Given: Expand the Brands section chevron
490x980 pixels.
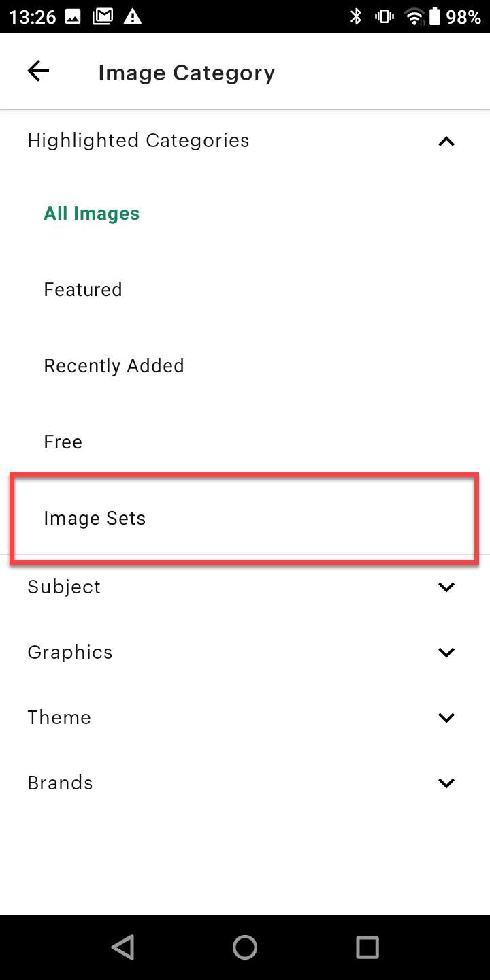Looking at the screenshot, I should click(446, 783).
